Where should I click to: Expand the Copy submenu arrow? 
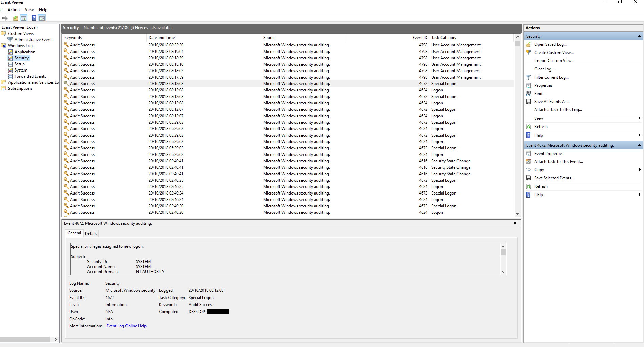[x=639, y=170]
